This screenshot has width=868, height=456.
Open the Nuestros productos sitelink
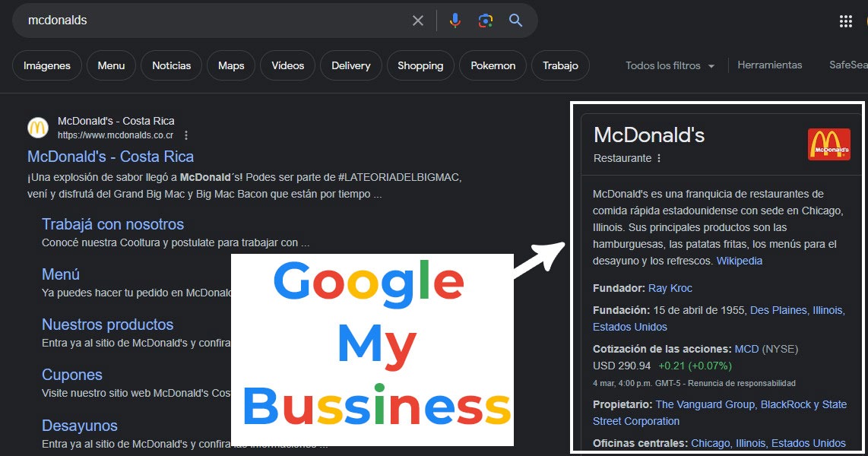click(x=108, y=325)
